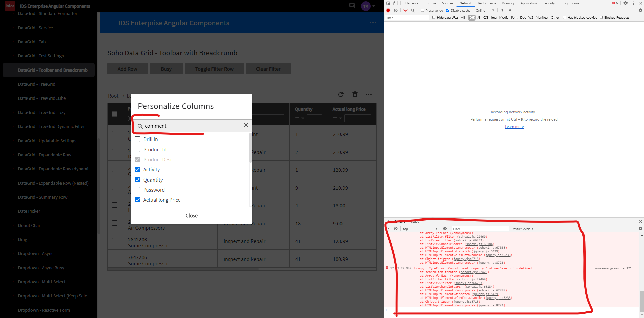Click the console live expression eye icon

tap(445, 229)
